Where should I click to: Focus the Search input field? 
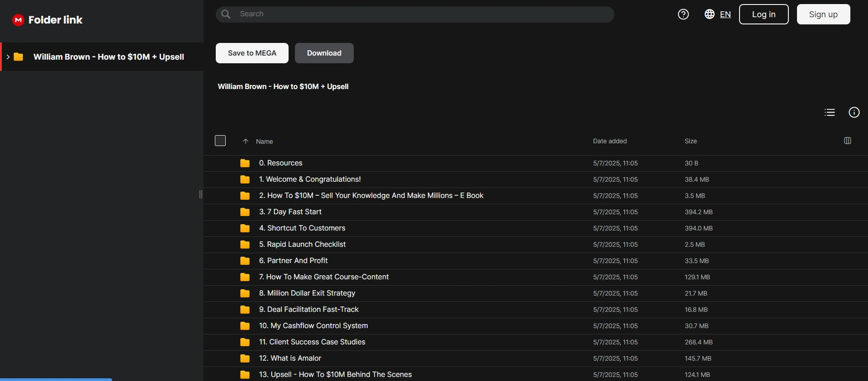click(x=415, y=14)
